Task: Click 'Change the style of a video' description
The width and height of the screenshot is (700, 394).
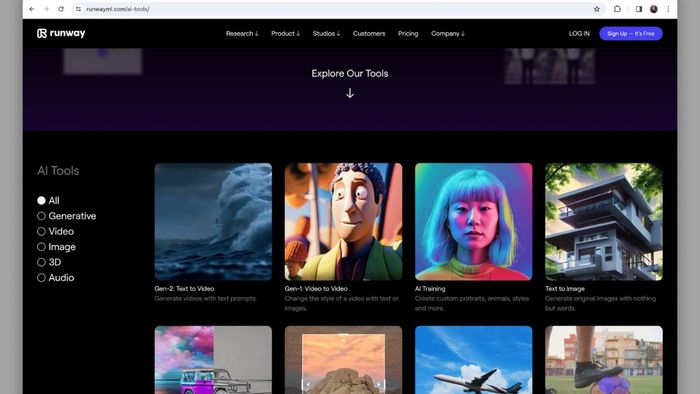Action: pyautogui.click(x=342, y=303)
